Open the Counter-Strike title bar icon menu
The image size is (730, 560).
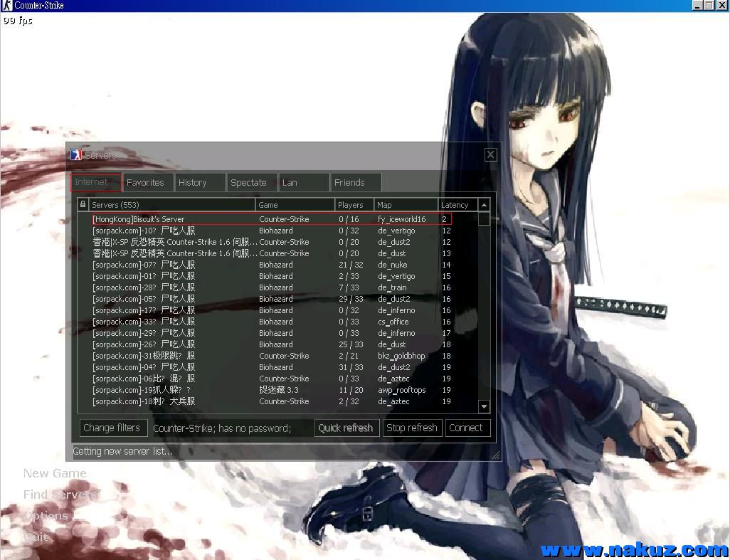point(6,6)
